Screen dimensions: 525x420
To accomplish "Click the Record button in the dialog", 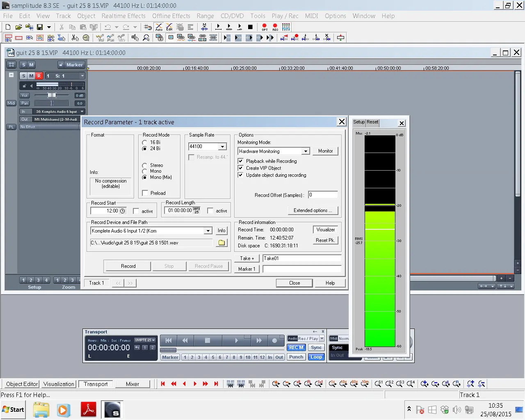I will tap(128, 266).
